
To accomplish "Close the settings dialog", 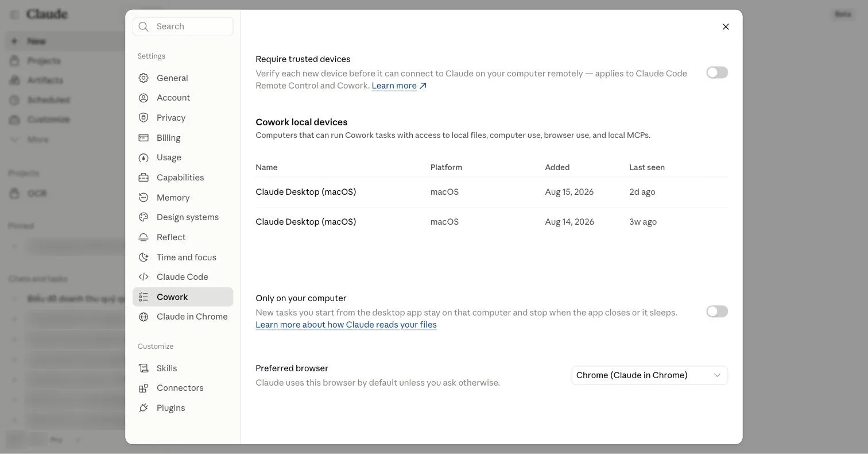I will (x=726, y=26).
